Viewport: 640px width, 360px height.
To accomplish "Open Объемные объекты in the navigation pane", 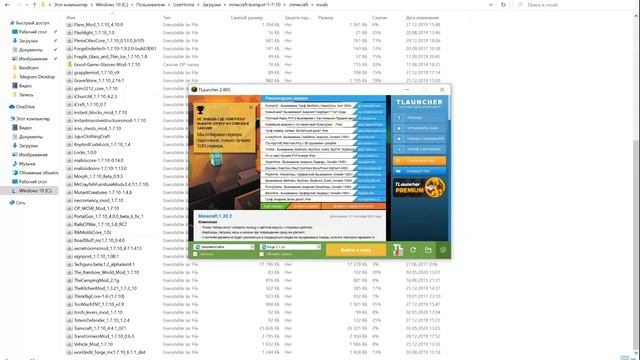I will (x=38, y=173).
